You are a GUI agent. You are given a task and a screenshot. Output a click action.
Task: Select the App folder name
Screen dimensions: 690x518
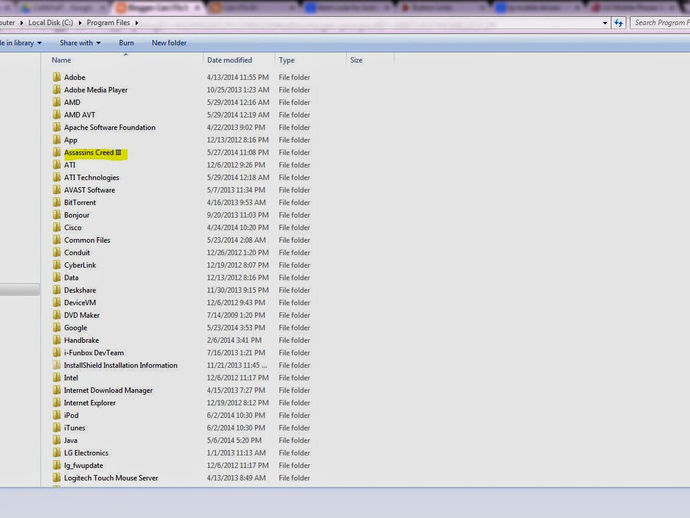point(70,140)
